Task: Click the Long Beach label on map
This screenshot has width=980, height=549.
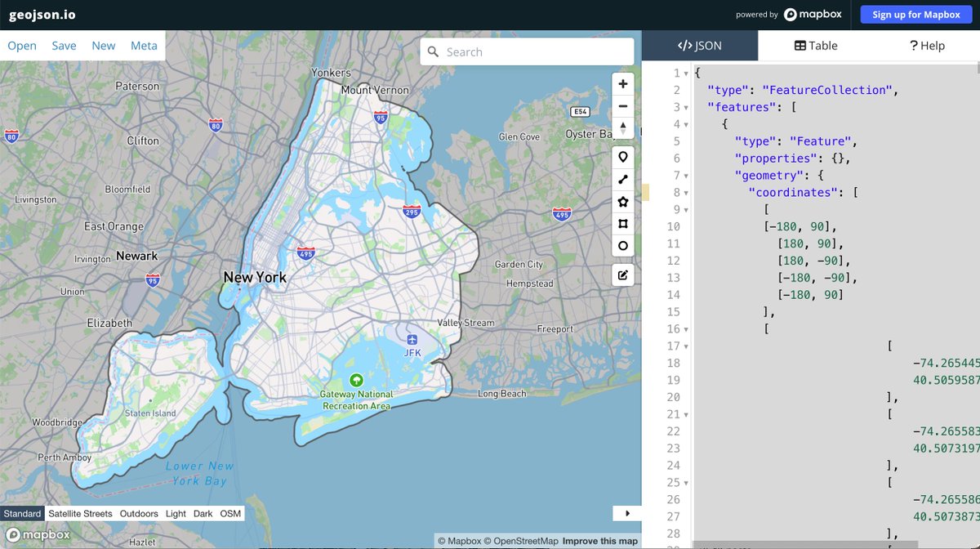Action: pyautogui.click(x=502, y=394)
